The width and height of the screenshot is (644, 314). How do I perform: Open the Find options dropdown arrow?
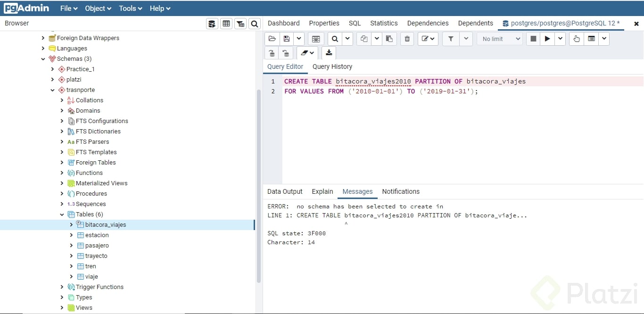point(347,39)
